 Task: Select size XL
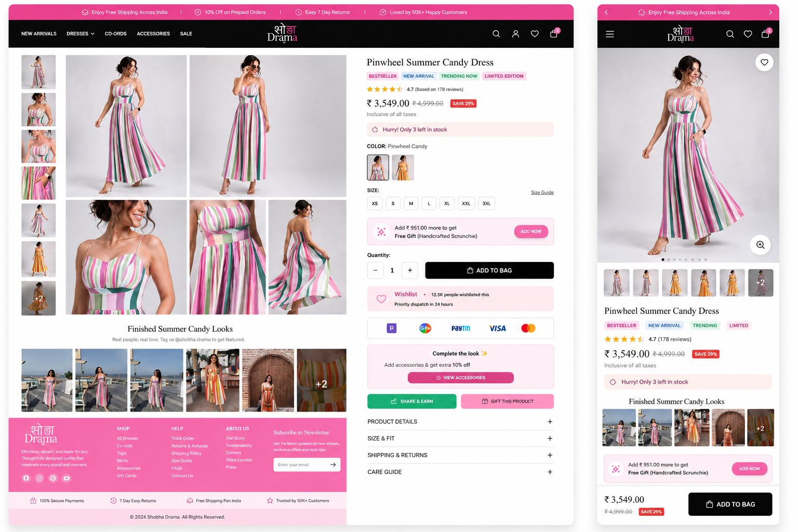coord(447,204)
